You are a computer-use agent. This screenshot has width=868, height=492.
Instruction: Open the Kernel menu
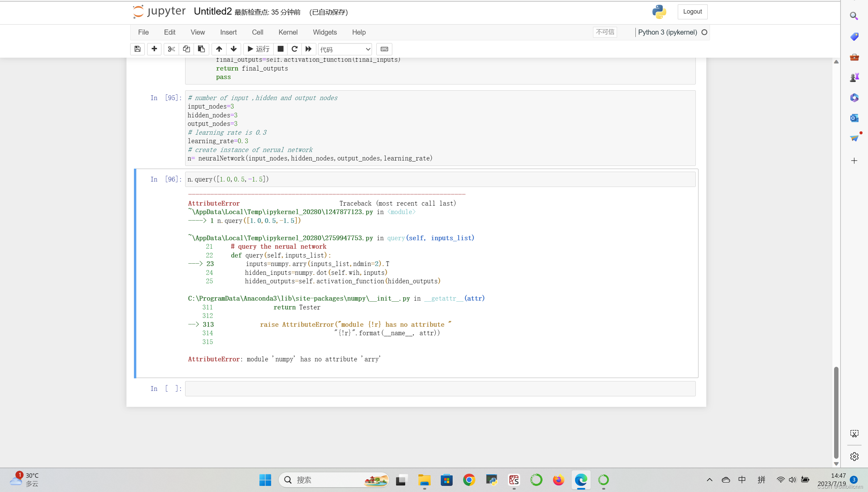coord(288,32)
